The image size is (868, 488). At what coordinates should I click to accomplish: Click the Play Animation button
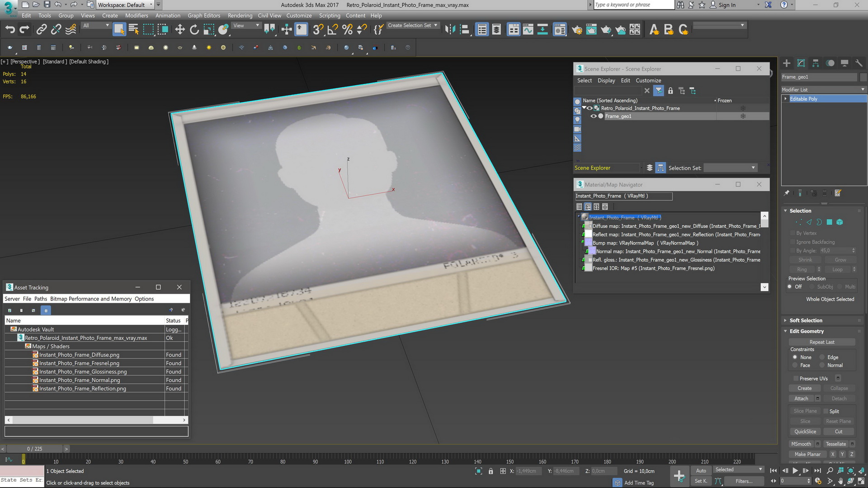pyautogui.click(x=795, y=471)
